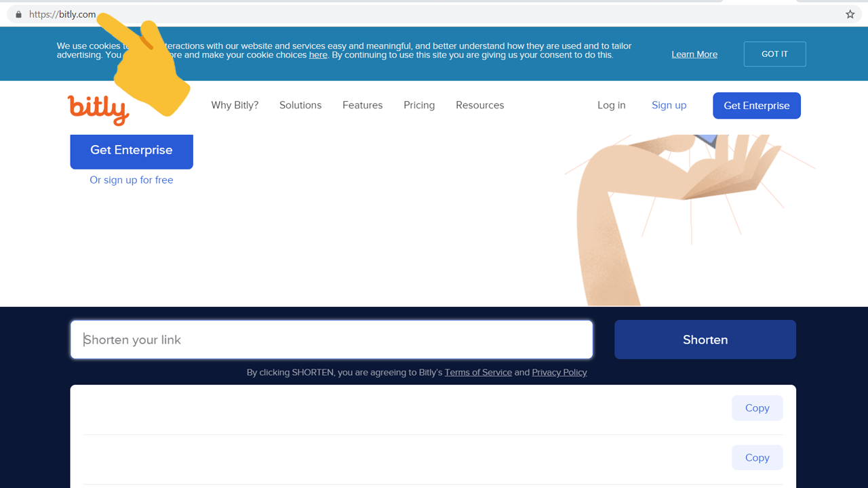868x488 pixels.
Task: Focus the Shorten your link field
Action: click(x=332, y=340)
